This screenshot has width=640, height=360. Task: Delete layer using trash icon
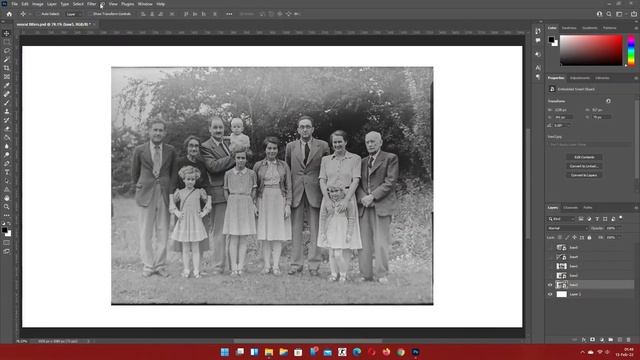629,340
